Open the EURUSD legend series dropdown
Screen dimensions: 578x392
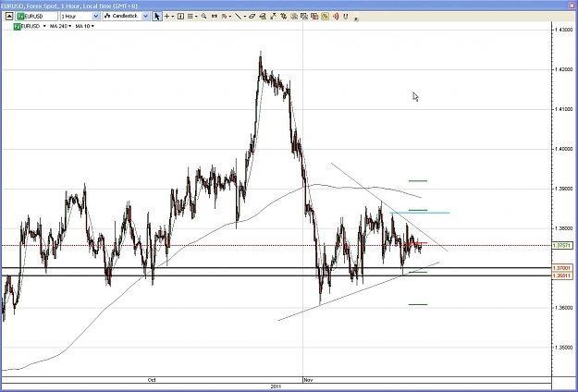44,26
